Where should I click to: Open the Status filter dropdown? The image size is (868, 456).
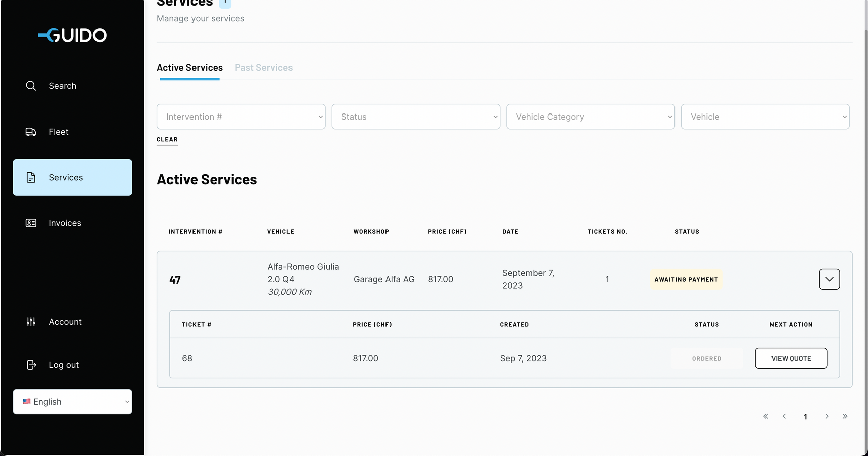point(416,117)
